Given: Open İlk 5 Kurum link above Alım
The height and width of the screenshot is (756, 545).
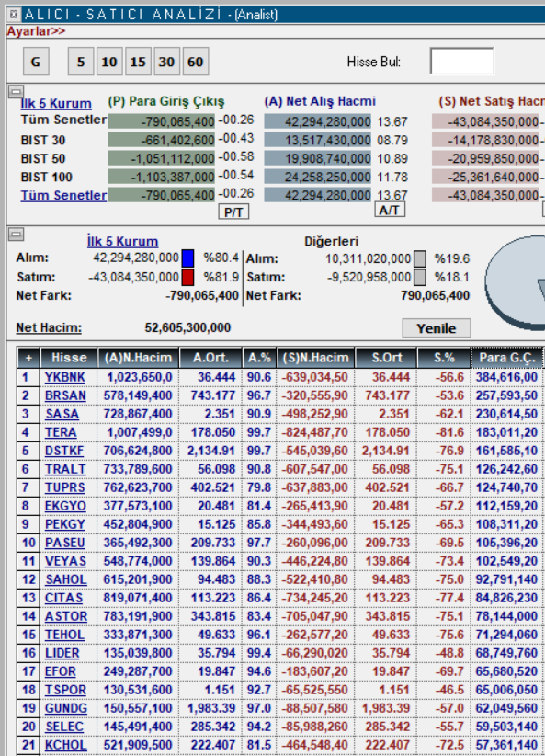Looking at the screenshot, I should click(122, 241).
